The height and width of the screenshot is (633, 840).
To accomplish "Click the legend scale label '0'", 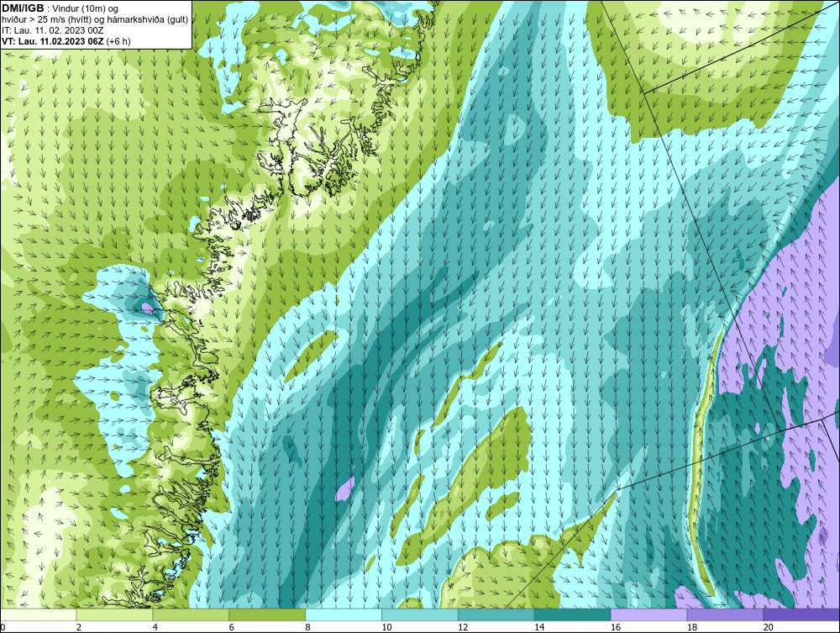I will click(x=3, y=627).
